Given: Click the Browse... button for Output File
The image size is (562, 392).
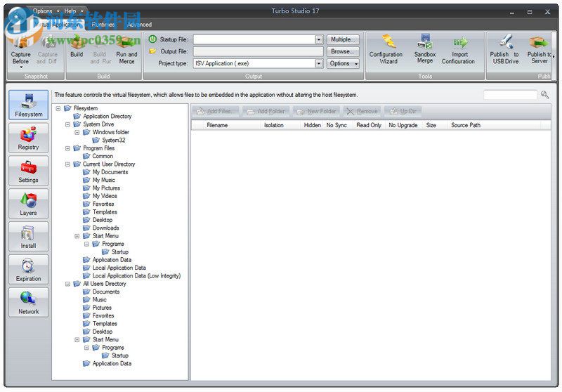Looking at the screenshot, I should (342, 51).
